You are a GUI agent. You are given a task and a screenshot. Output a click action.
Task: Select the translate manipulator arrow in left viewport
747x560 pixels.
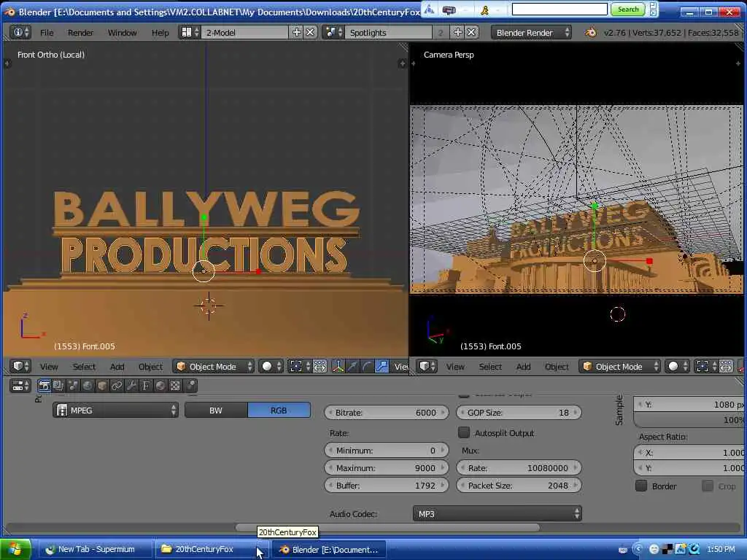pyautogui.click(x=352, y=366)
